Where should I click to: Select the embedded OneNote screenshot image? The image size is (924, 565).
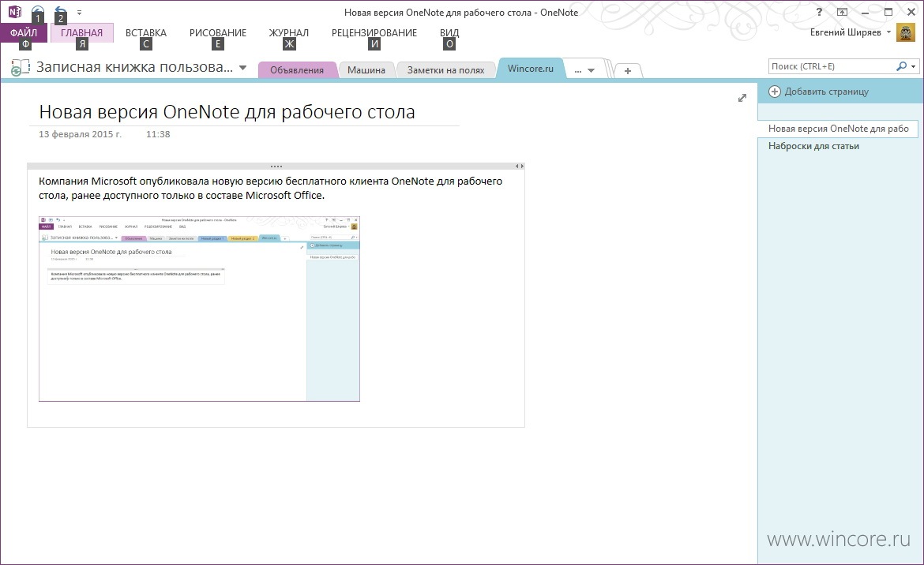[x=199, y=309]
